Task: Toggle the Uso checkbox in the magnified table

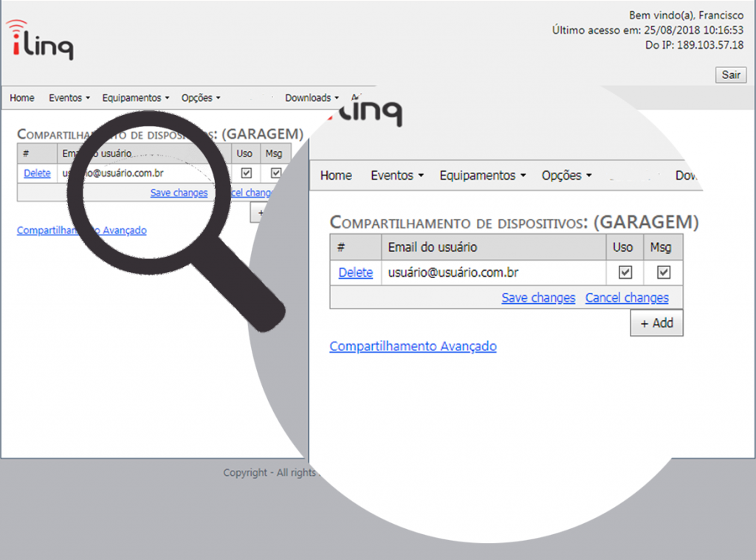Action: click(625, 273)
